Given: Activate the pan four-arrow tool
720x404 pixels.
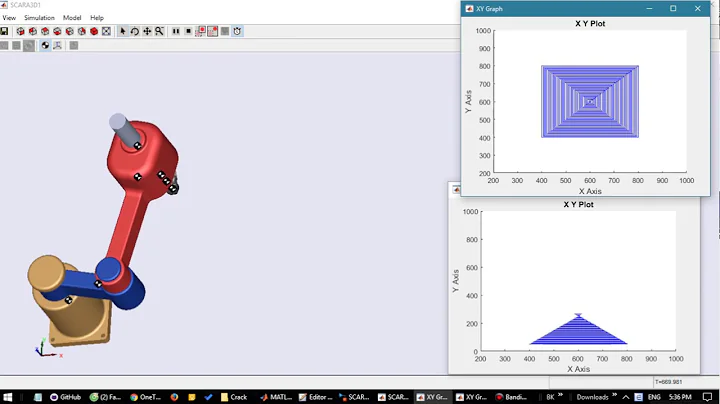Looking at the screenshot, I should (147, 31).
